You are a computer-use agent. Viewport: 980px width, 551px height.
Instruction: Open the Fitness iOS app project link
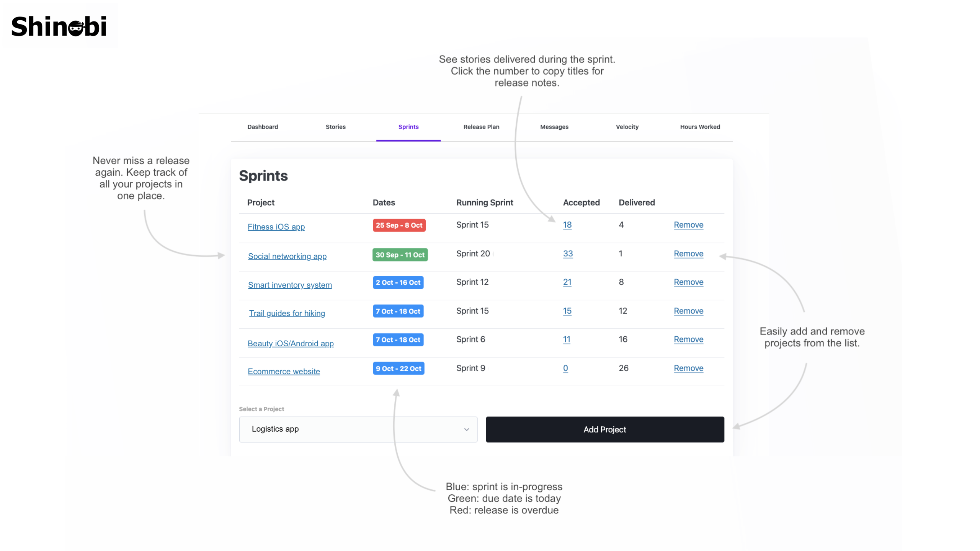(x=276, y=227)
